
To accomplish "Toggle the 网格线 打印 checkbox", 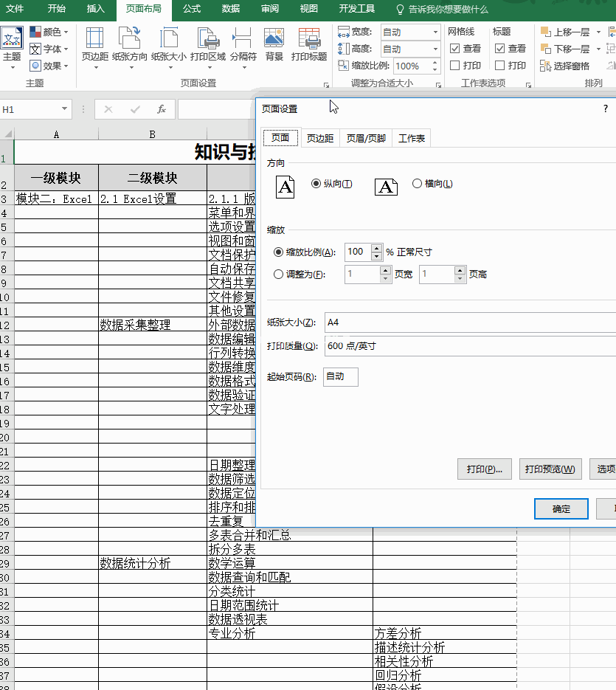I will (455, 66).
